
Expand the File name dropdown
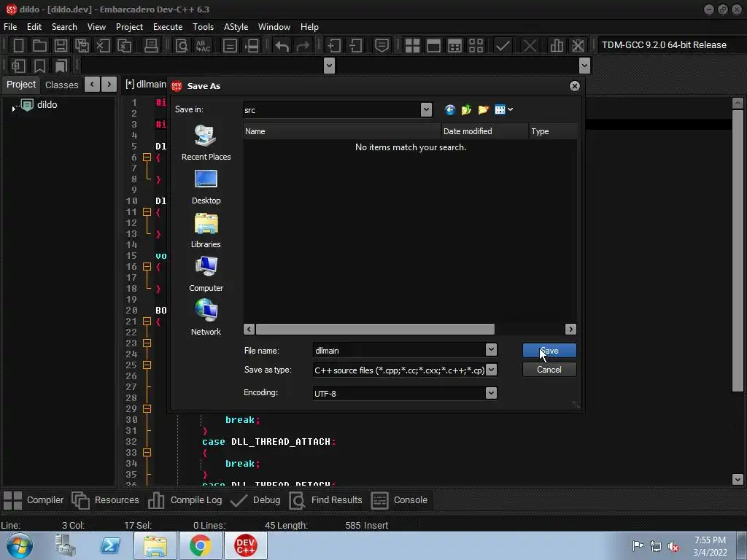click(491, 350)
